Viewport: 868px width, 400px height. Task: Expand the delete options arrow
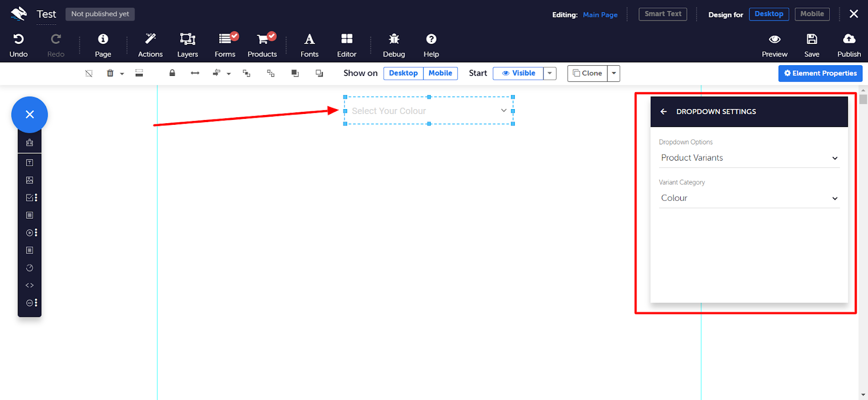122,74
